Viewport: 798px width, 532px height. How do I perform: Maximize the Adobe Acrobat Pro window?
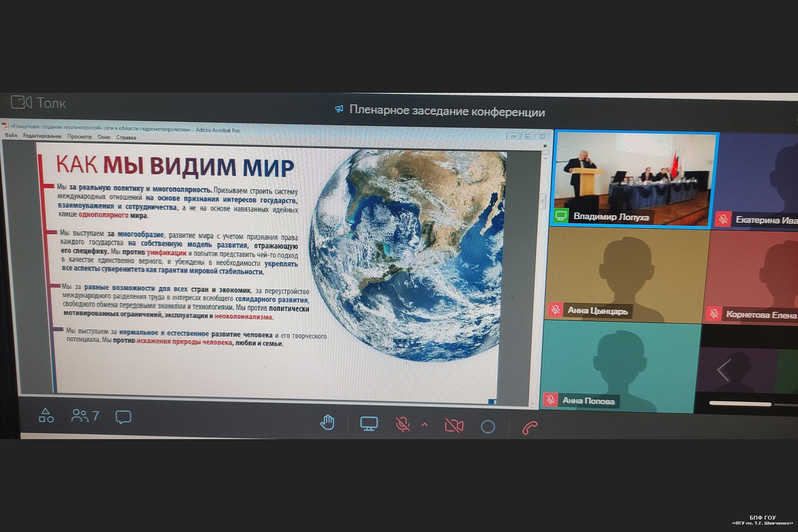pyautogui.click(x=528, y=136)
